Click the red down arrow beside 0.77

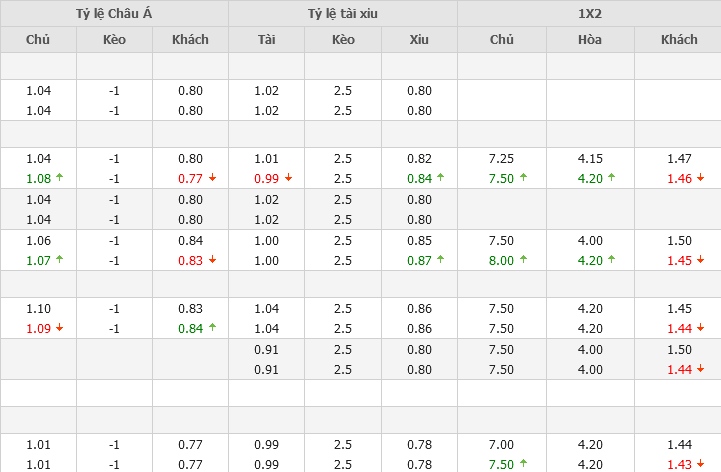pyautogui.click(x=211, y=178)
